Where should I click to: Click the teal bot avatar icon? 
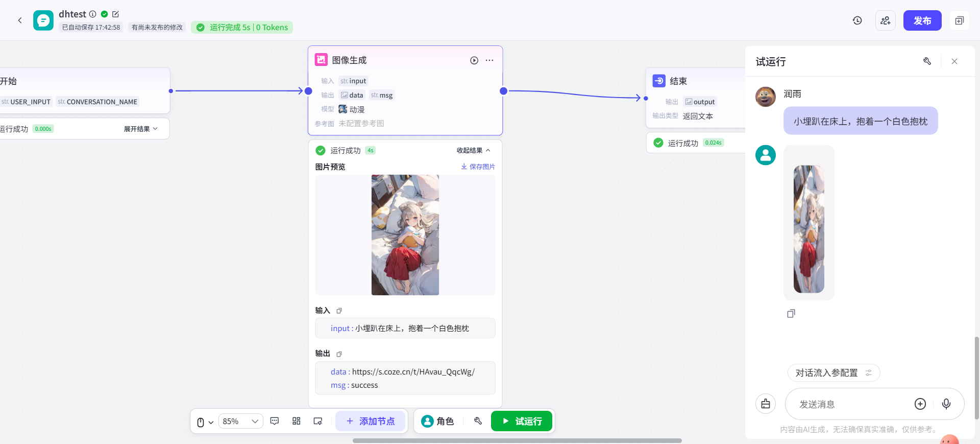tap(766, 155)
